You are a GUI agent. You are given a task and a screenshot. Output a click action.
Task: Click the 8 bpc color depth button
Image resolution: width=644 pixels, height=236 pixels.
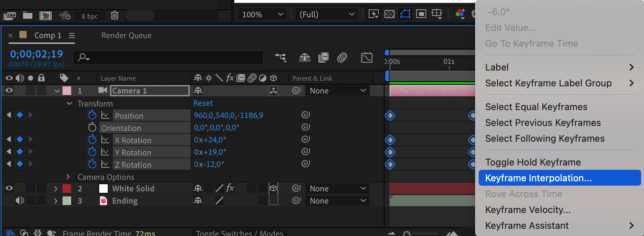89,16
